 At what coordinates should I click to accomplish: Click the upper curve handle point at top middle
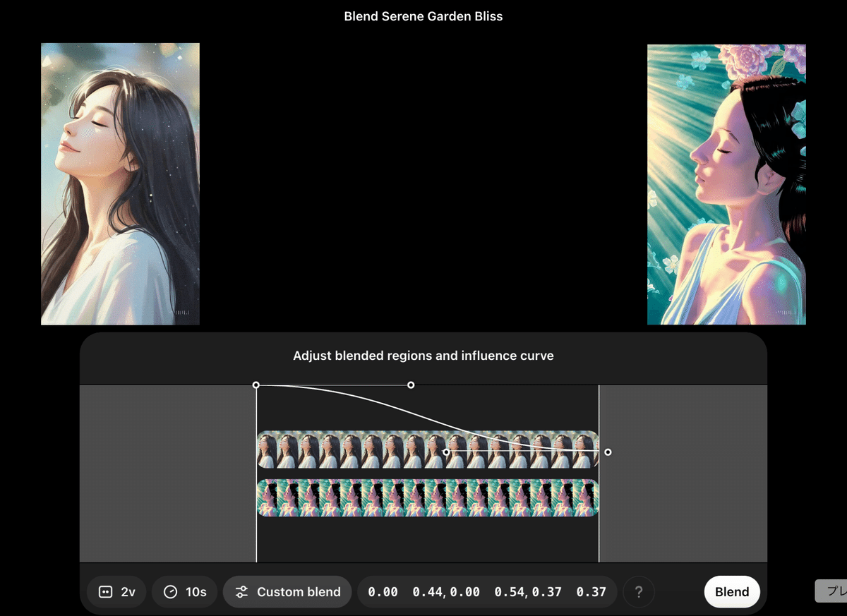point(411,385)
